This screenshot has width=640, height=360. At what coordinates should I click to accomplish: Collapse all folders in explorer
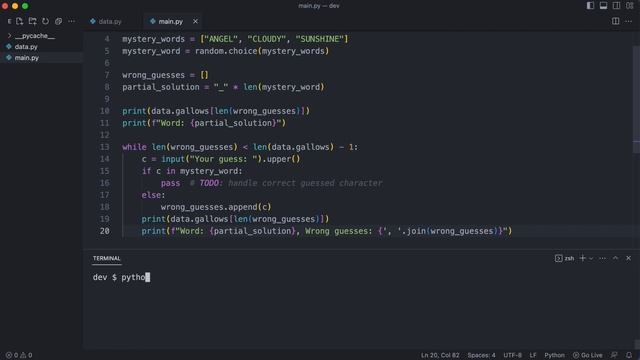(x=58, y=21)
